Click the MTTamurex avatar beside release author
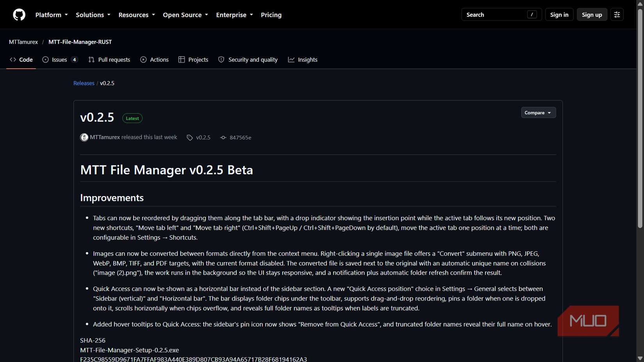 pyautogui.click(x=84, y=137)
